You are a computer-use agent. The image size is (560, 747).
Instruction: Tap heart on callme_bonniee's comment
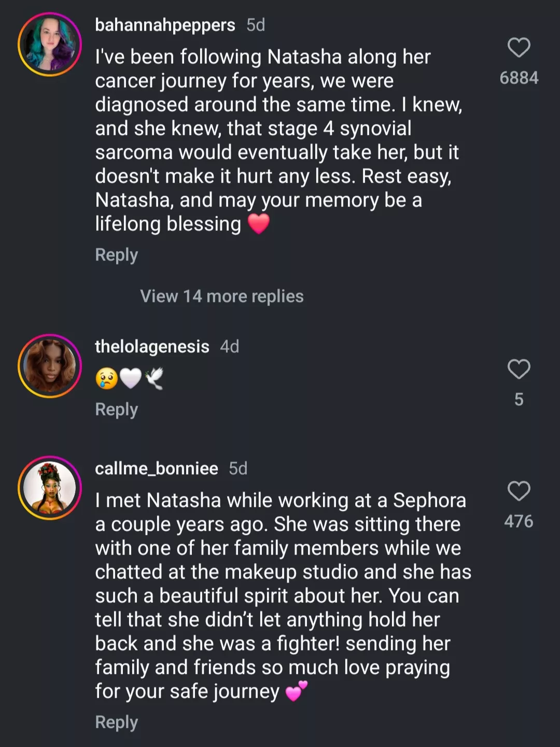pos(519,491)
